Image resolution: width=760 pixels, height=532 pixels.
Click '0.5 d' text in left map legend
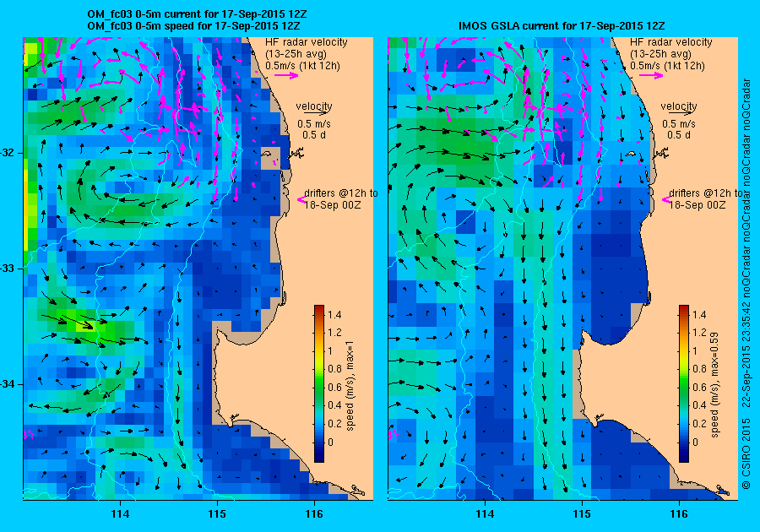click(314, 135)
